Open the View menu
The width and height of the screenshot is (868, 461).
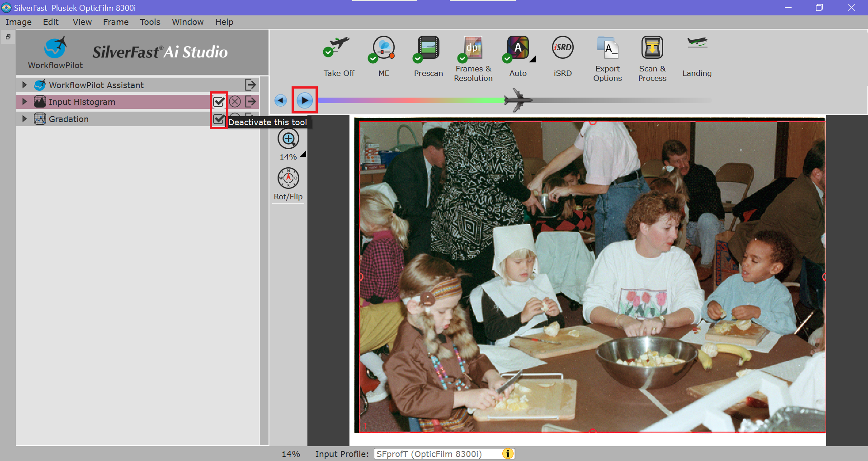click(x=82, y=22)
